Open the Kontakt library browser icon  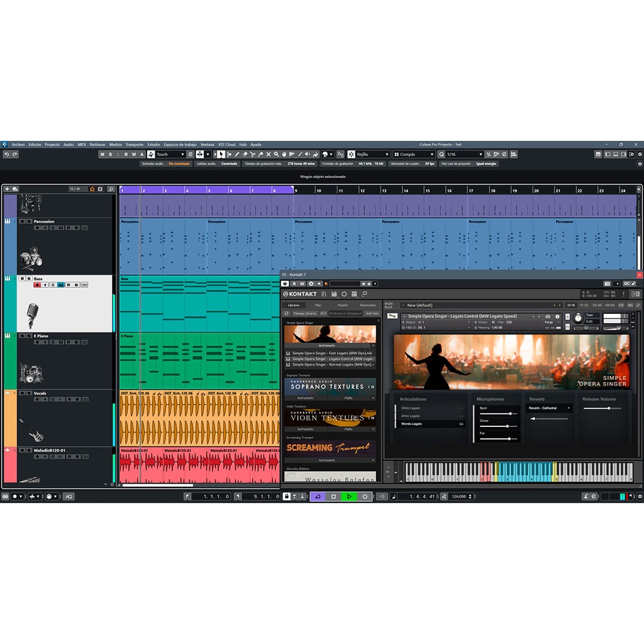click(x=324, y=294)
